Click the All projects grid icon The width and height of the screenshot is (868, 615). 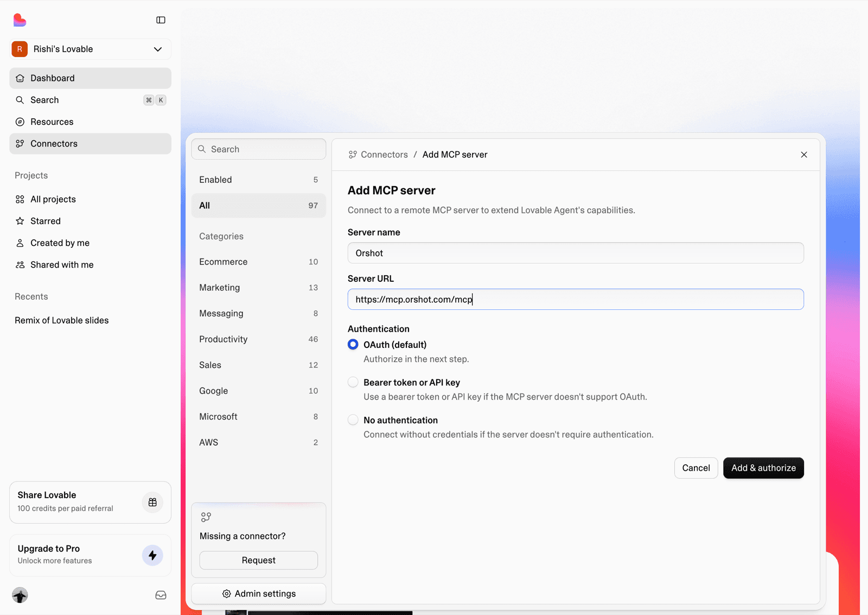coord(20,199)
